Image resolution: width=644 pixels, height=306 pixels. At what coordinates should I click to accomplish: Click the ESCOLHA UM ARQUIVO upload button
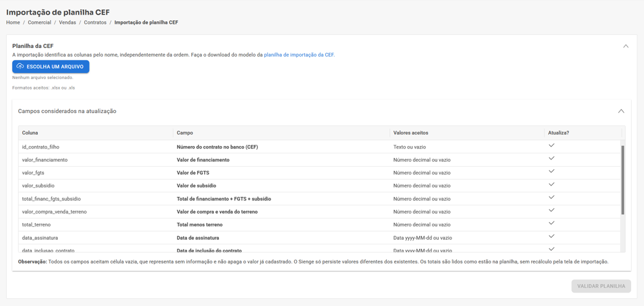pyautogui.click(x=51, y=66)
